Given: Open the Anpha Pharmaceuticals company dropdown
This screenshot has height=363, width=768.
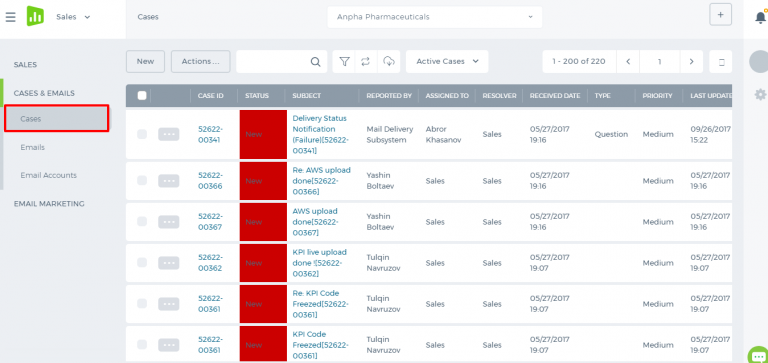Looking at the screenshot, I should 434,17.
